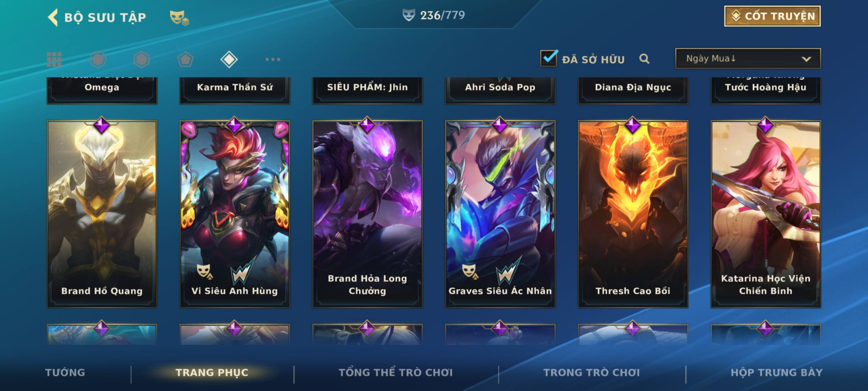This screenshot has height=391, width=868.
Task: Click the sort dropdown chevron arrow
Action: (x=806, y=59)
